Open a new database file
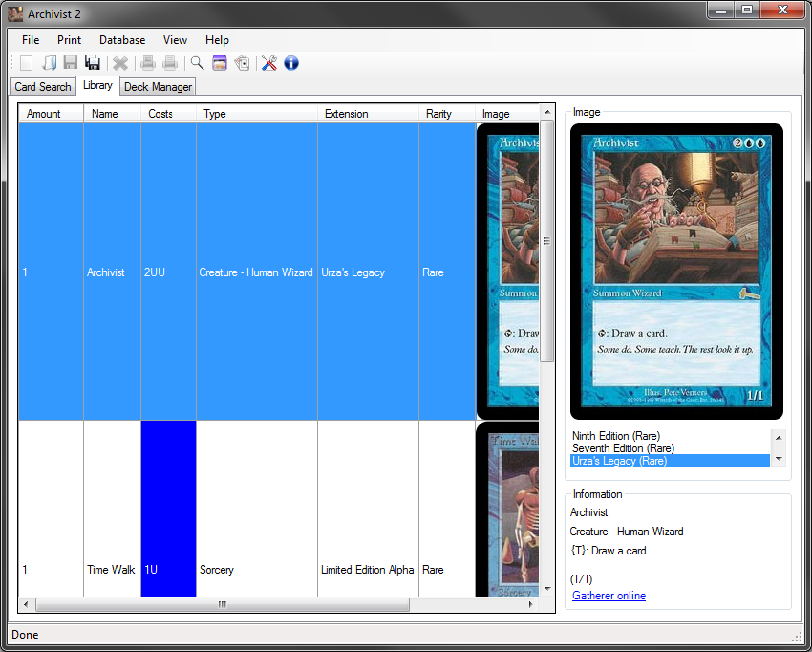Image resolution: width=812 pixels, height=652 pixels. point(26,63)
